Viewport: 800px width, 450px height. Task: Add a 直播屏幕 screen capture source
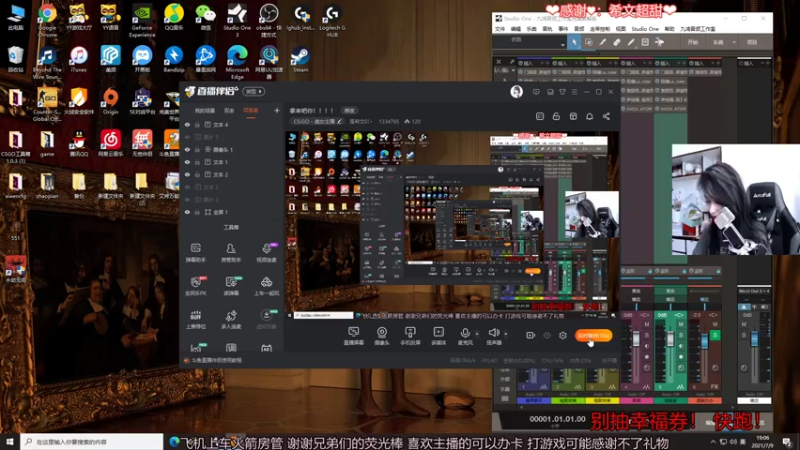click(353, 336)
